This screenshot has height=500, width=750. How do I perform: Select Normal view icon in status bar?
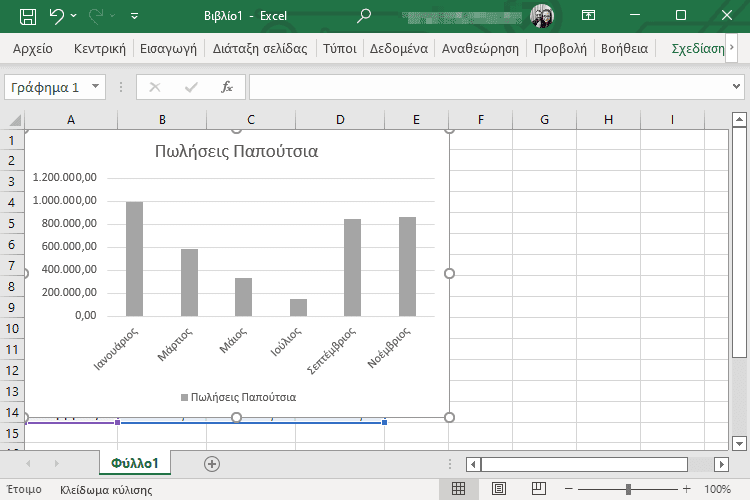459,489
